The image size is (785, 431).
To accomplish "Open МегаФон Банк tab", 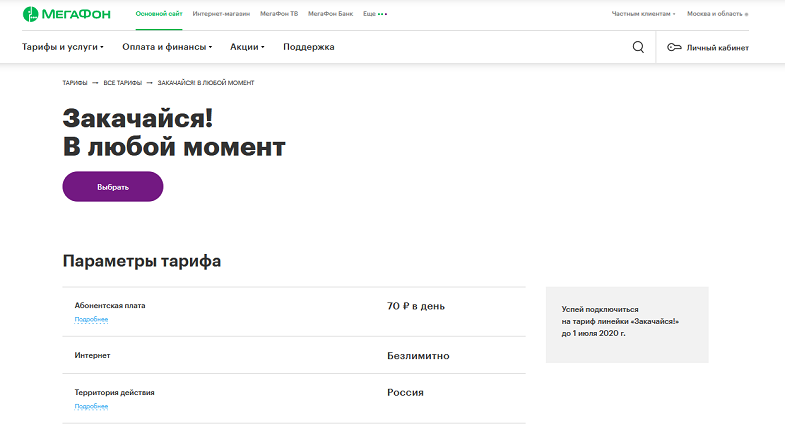I will 330,14.
